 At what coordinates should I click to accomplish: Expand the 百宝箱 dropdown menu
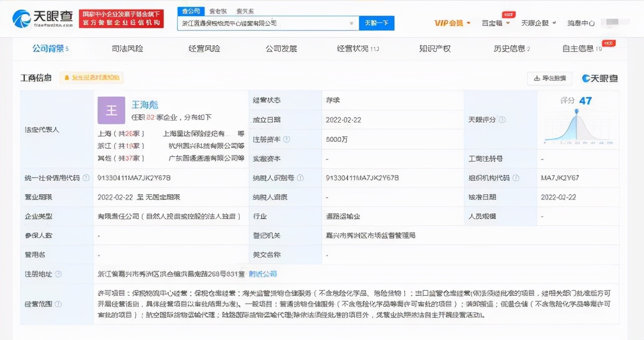(494, 23)
